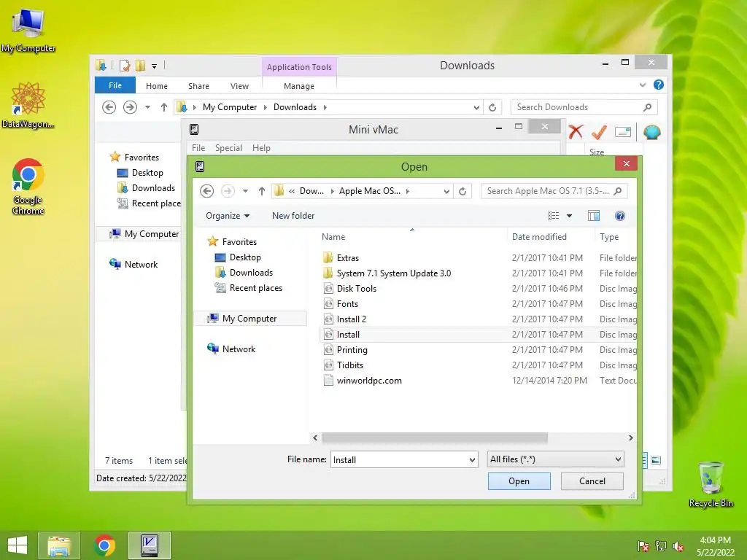Click the muted volume tray icon

[678, 546]
